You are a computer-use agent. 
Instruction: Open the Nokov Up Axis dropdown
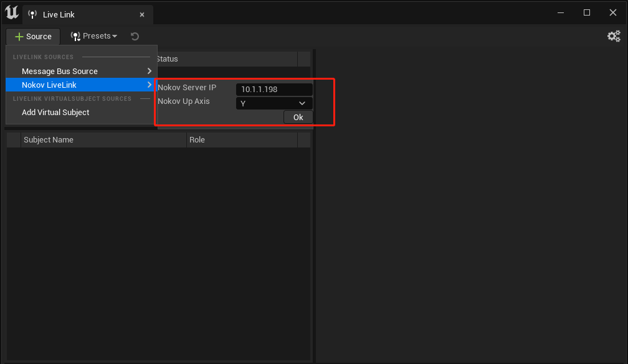(x=274, y=103)
